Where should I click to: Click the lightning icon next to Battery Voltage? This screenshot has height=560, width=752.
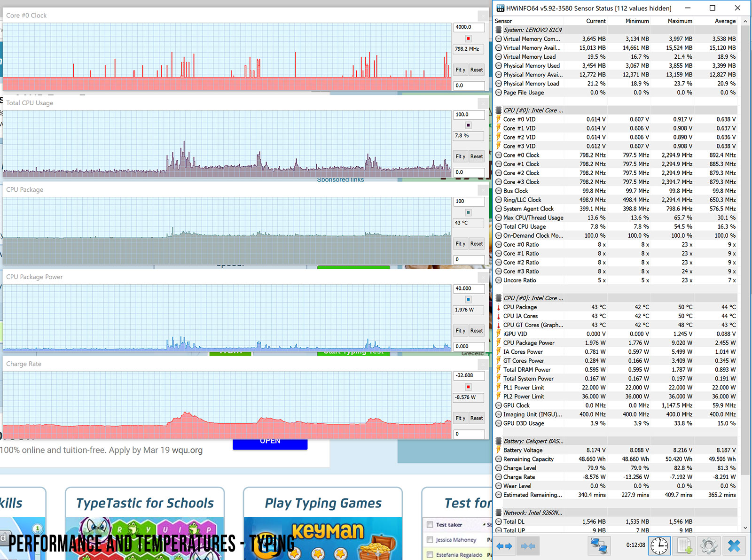click(499, 450)
